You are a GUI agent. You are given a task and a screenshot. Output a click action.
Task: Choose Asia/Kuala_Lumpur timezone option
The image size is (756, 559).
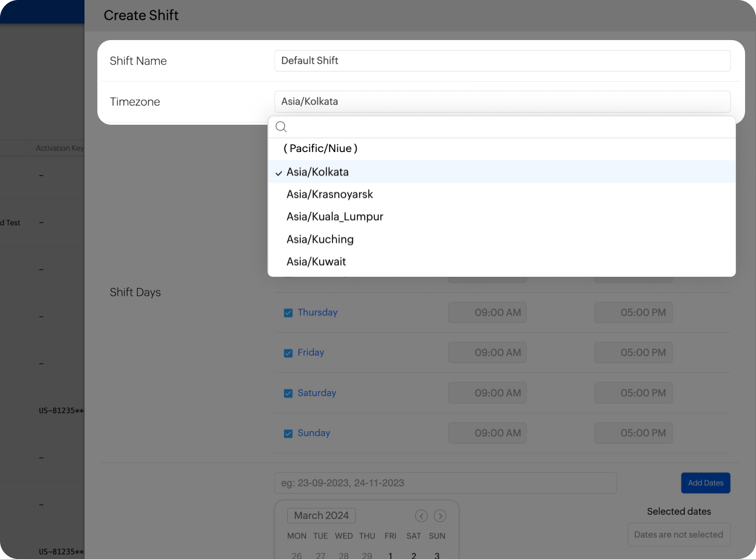tap(335, 217)
